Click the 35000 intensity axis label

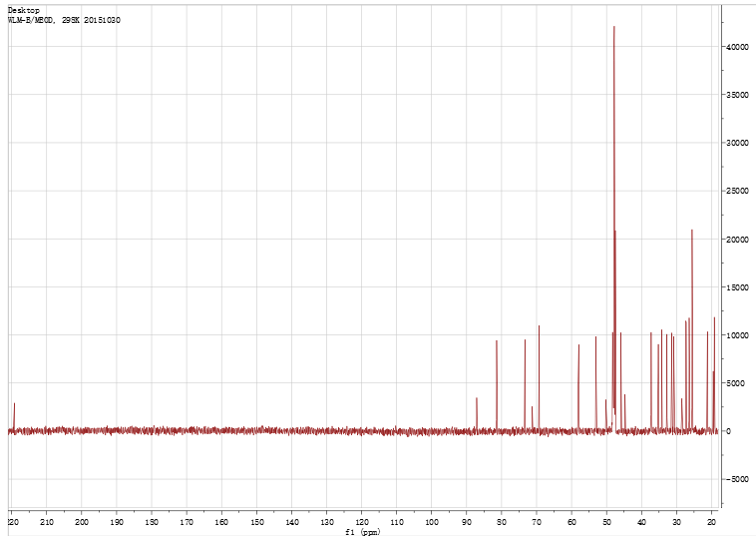[738, 95]
